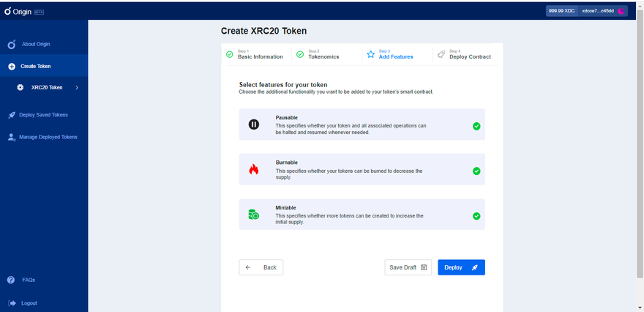Open Manage Deployed Tokens in sidebar
Viewport: 644px width, 312px height.
click(48, 137)
